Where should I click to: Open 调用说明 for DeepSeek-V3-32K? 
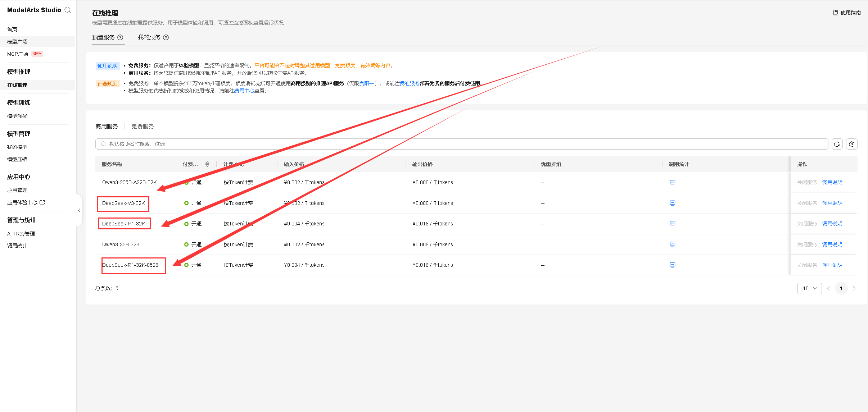point(832,203)
